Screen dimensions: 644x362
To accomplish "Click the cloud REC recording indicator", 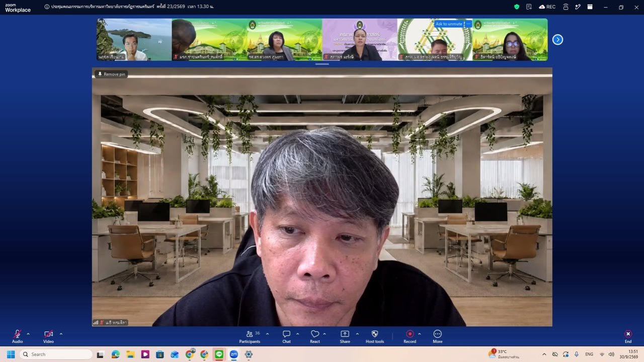I will pos(547,7).
